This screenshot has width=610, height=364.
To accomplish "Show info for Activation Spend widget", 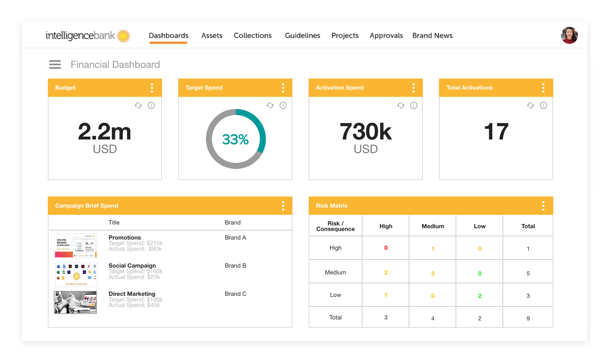I will (414, 105).
